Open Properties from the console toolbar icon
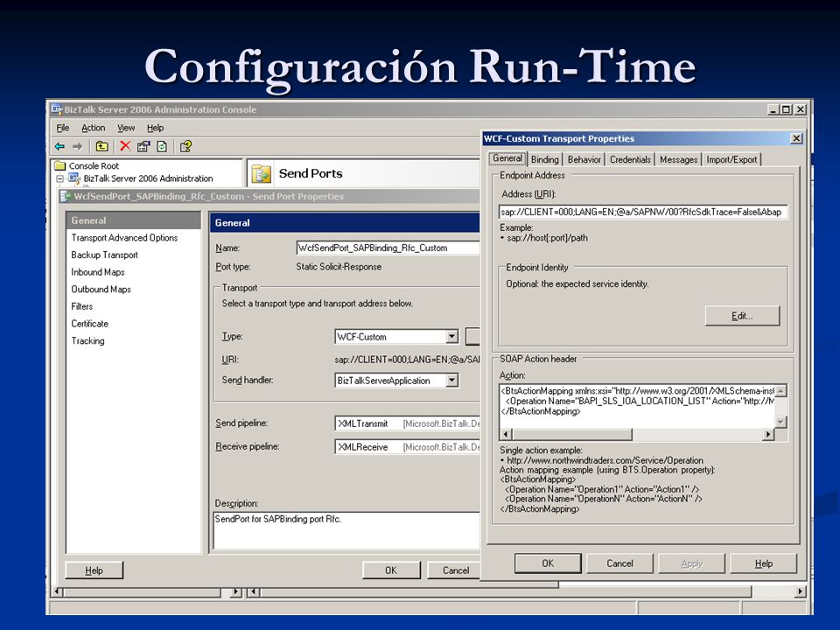 [x=143, y=146]
